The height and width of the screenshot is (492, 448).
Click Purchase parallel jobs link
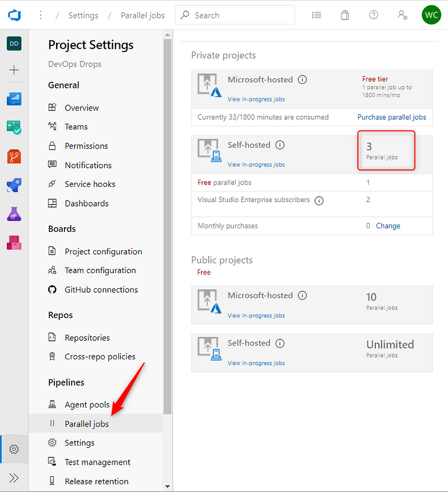[391, 118]
